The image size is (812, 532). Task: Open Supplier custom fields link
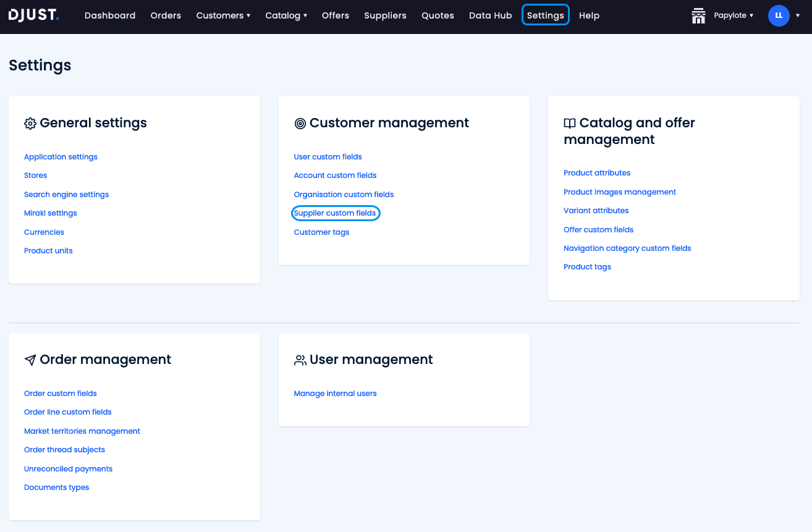(335, 213)
